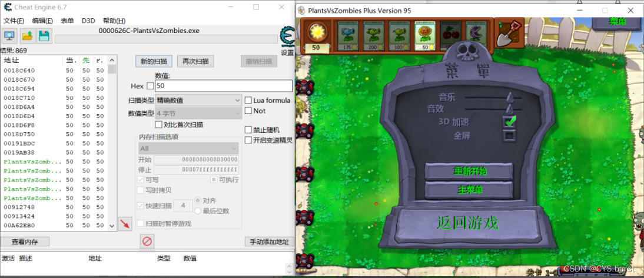
Task: Toggle the 写时拷贝 checkbox
Action: (x=141, y=190)
